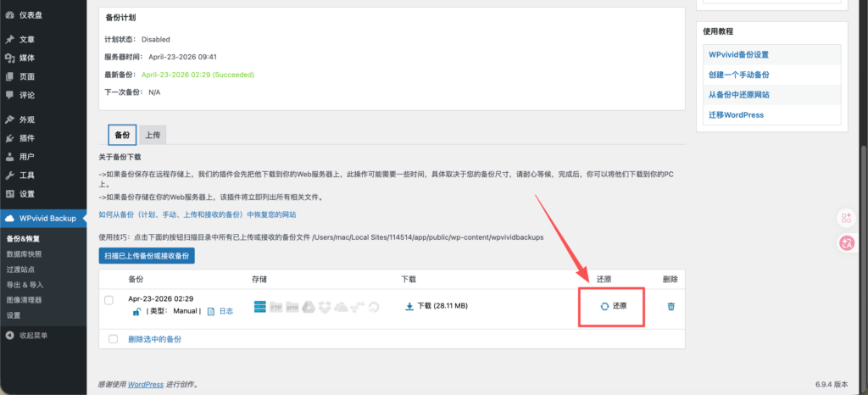Open WPvivid备份设置 tutorial link
This screenshot has width=868, height=395.
[738, 55]
